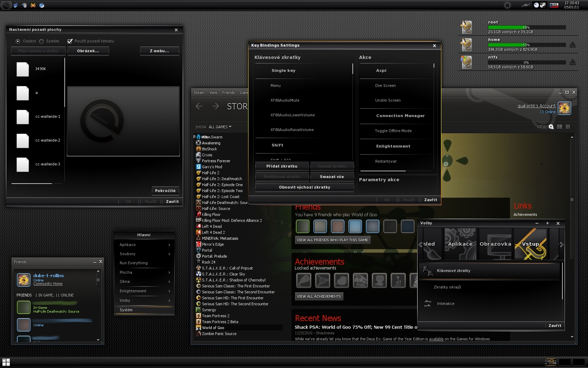Click the home disk usage bar
Viewport: 588px width, 368px height.
click(x=527, y=45)
